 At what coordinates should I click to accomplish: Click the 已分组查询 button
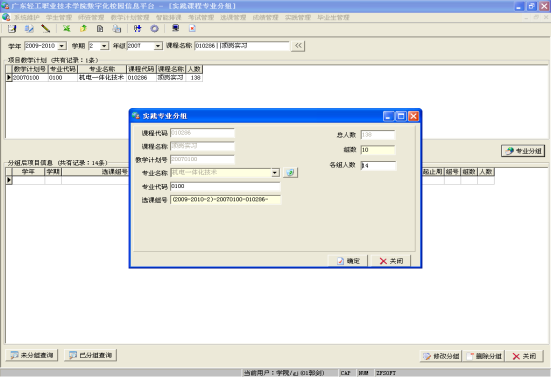(90, 355)
